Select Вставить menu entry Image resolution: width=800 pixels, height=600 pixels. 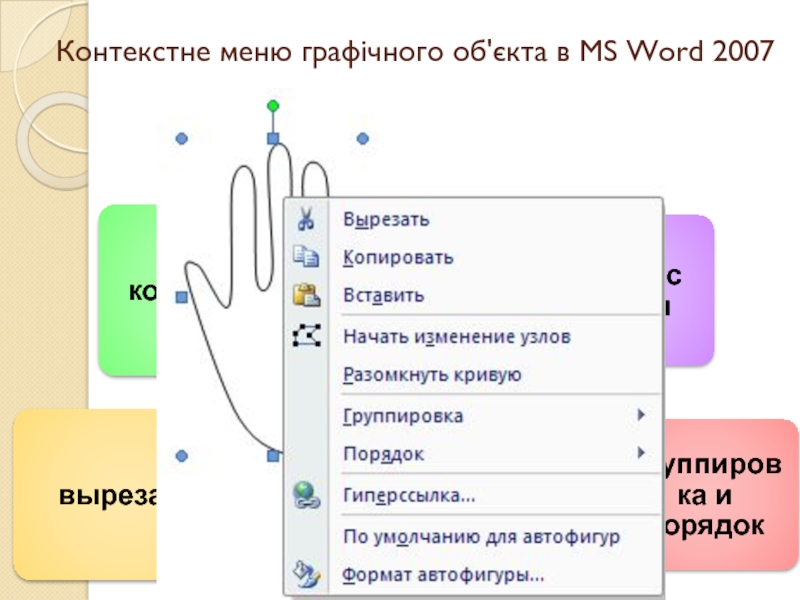(x=383, y=296)
